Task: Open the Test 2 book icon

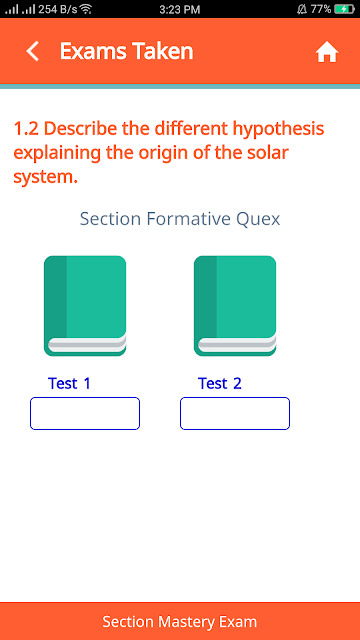Action: tap(235, 306)
